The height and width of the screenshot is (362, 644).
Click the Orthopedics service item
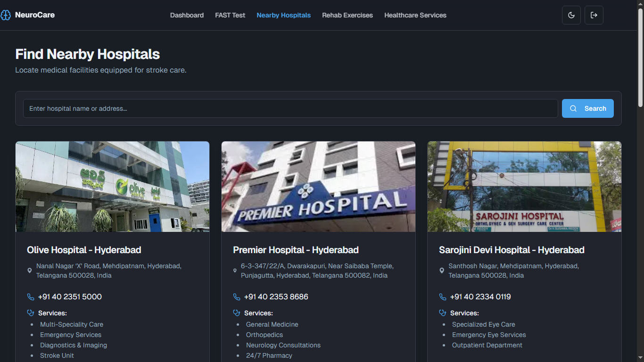264,335
